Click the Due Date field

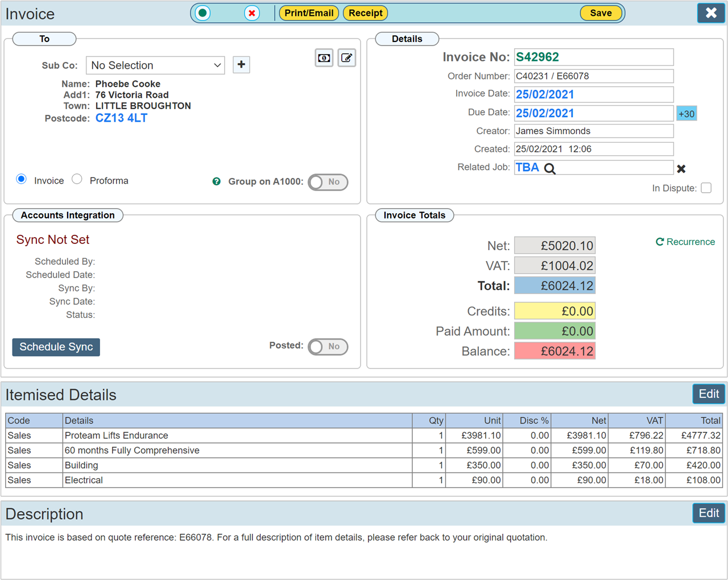click(x=594, y=113)
